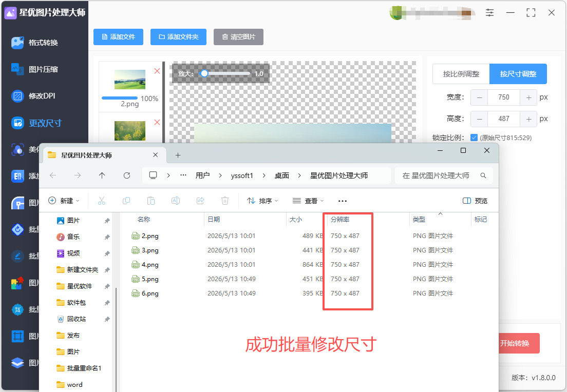Remove the second thumbnail using its red X

157,122
